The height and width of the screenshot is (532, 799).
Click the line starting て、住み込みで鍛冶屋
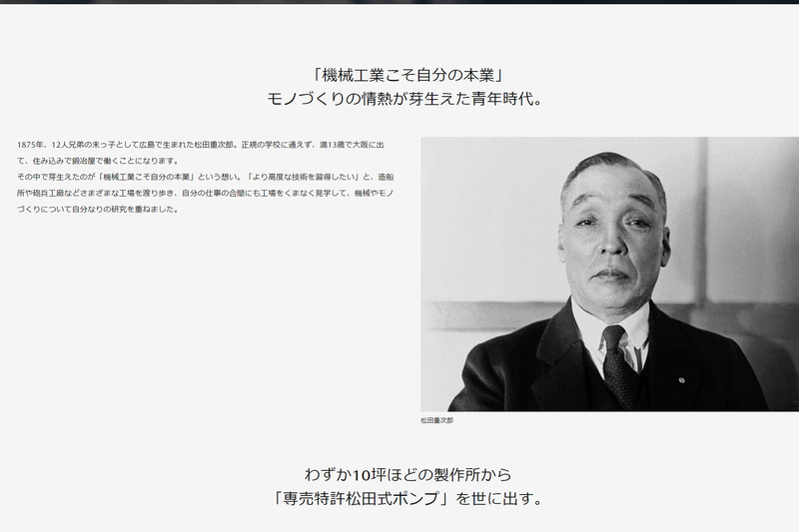(98, 161)
